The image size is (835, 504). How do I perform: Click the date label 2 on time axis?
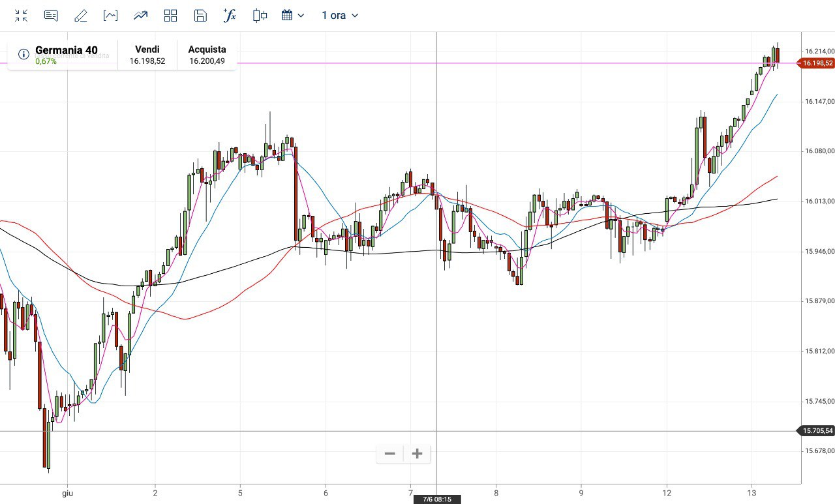pos(155,494)
